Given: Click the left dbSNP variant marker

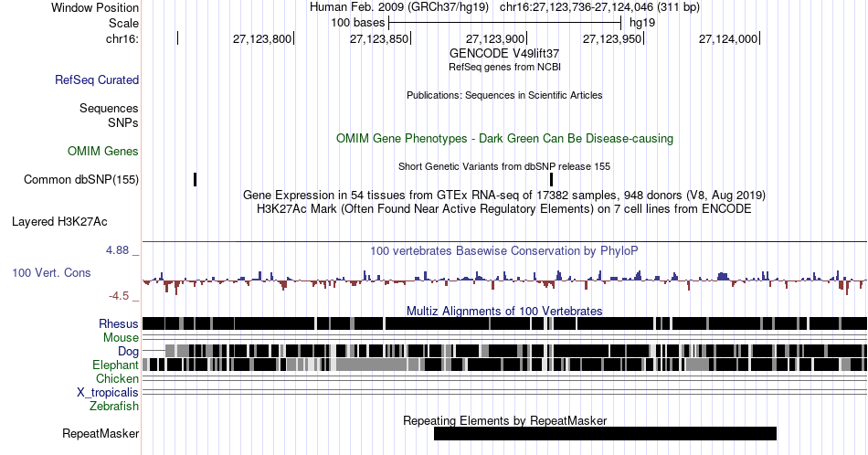Looking at the screenshot, I should click(195, 179).
